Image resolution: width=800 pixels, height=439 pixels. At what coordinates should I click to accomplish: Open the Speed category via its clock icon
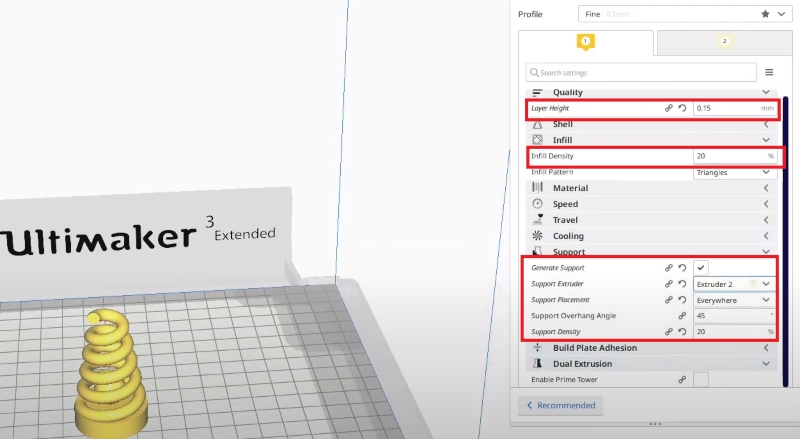coord(537,204)
